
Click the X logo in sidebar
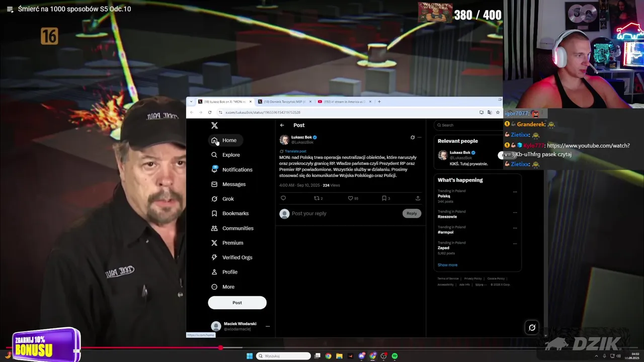click(214, 125)
